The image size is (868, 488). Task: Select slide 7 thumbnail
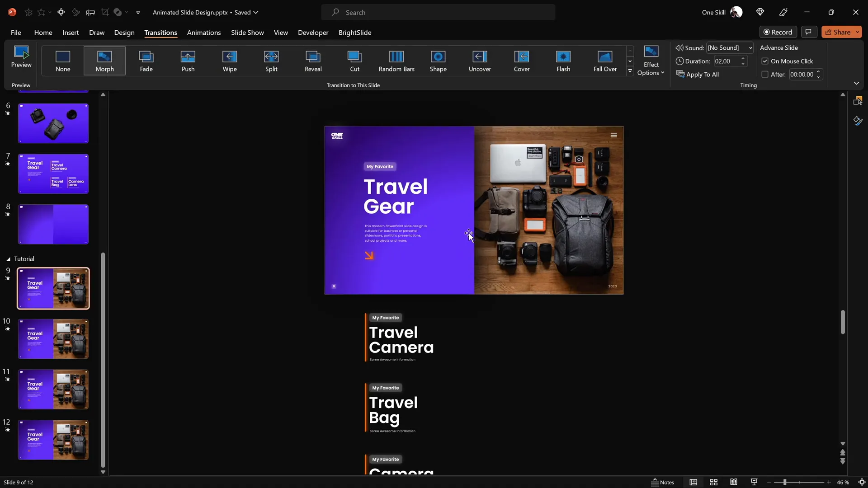(x=53, y=174)
